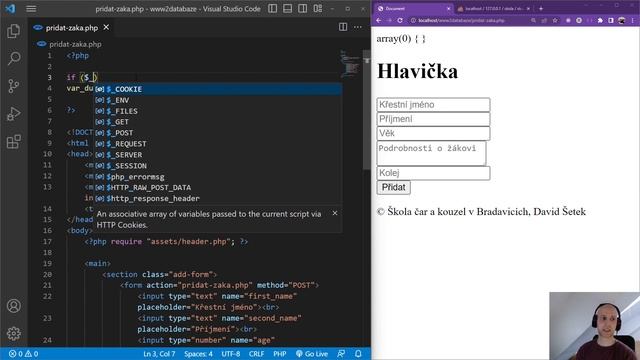Click the Kolej input field
Image resolution: width=640 pixels, height=360 pixels.
point(433,173)
